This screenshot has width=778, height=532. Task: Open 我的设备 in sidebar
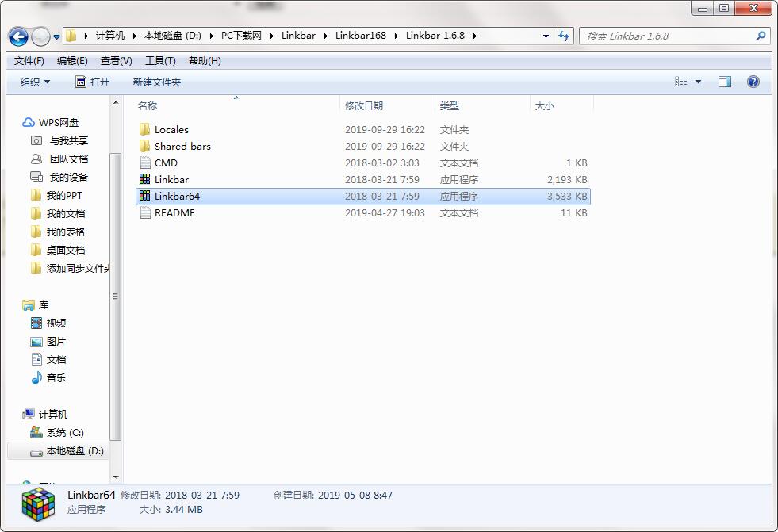(x=59, y=177)
